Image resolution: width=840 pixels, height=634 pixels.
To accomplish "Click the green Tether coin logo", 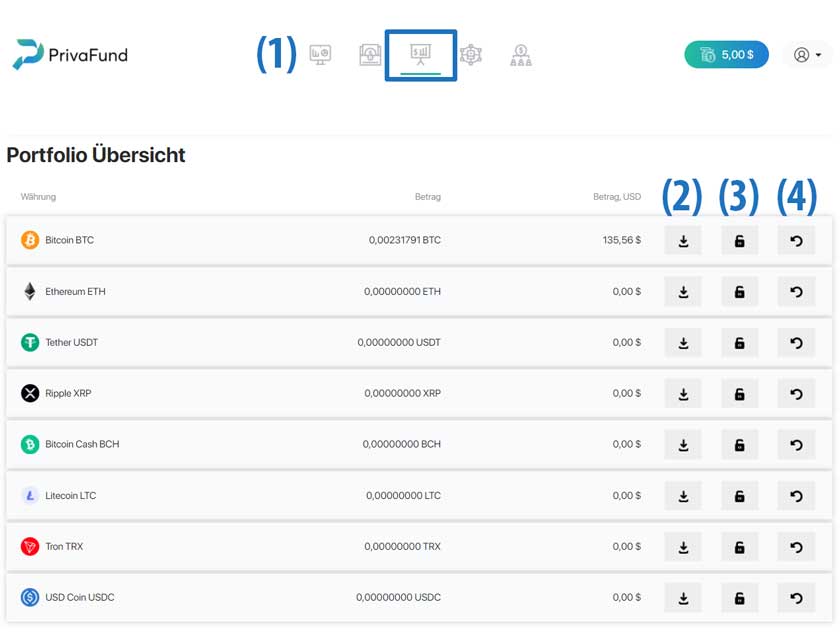I will pos(30,342).
